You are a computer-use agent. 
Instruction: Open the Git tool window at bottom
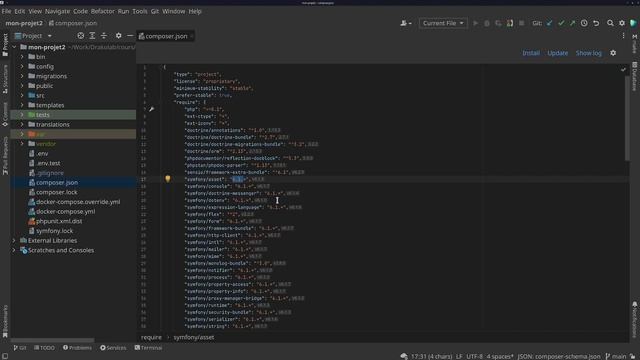[x=20, y=348]
